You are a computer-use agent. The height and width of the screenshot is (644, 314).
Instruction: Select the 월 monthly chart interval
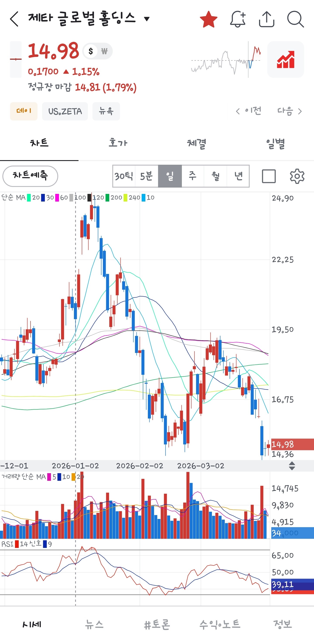click(x=215, y=176)
